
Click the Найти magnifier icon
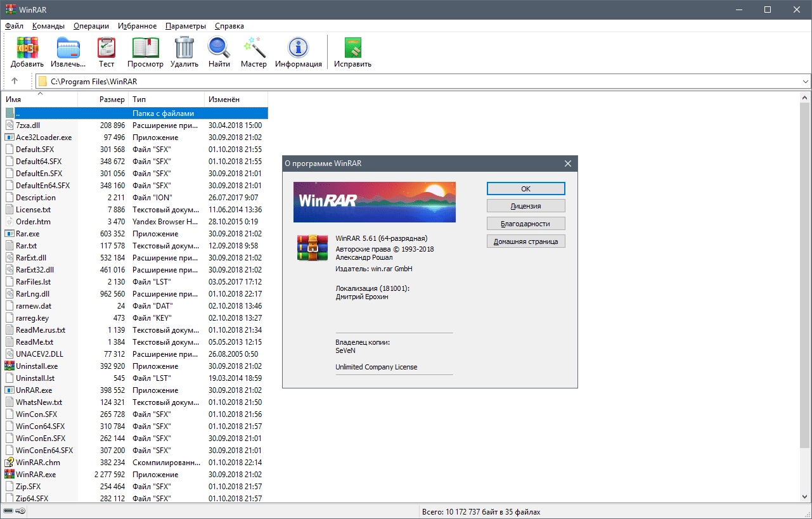coord(219,48)
